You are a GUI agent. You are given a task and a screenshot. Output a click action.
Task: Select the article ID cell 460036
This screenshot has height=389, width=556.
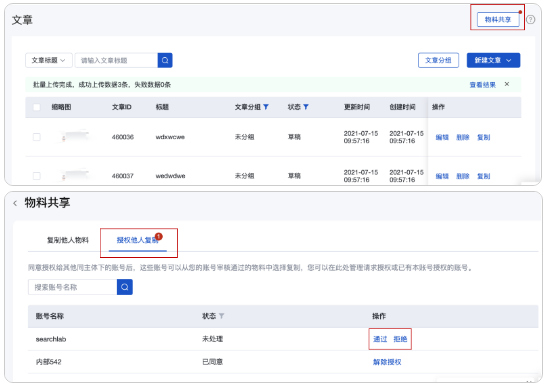pos(123,137)
